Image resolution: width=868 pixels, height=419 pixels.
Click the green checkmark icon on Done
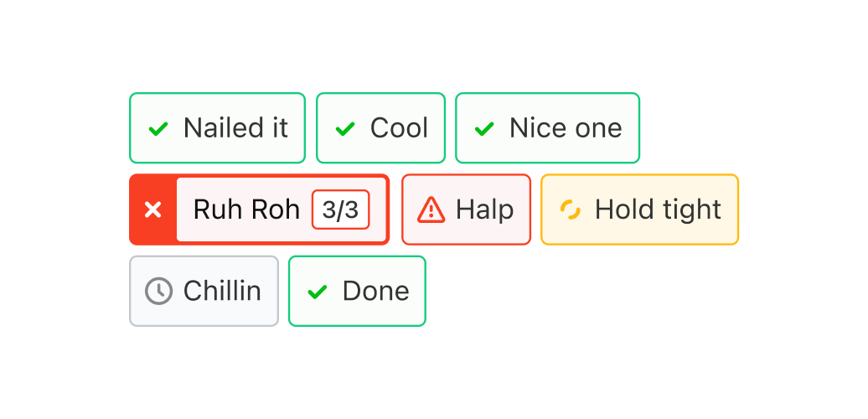pos(318,292)
